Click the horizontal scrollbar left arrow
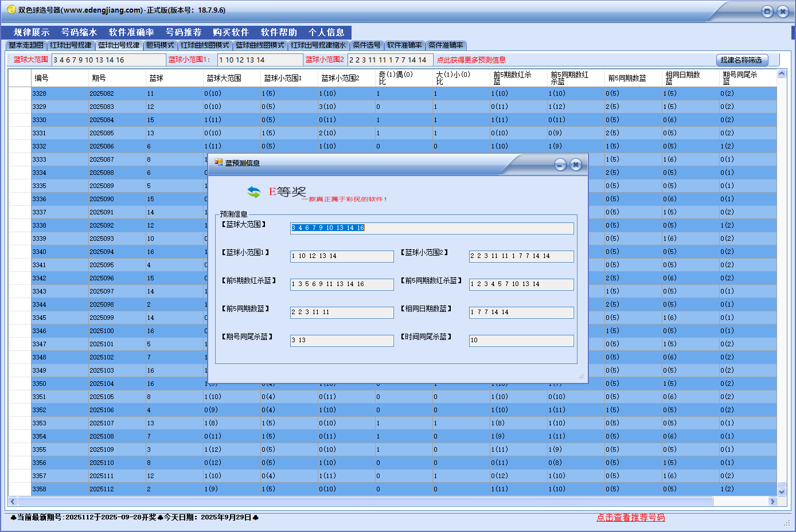This screenshot has height=532, width=796. click(13, 502)
